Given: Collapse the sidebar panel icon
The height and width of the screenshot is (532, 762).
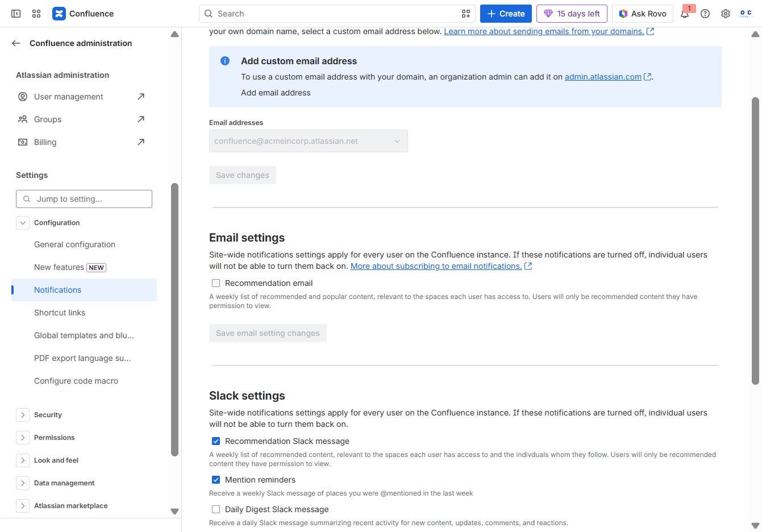Looking at the screenshot, I should [x=16, y=14].
